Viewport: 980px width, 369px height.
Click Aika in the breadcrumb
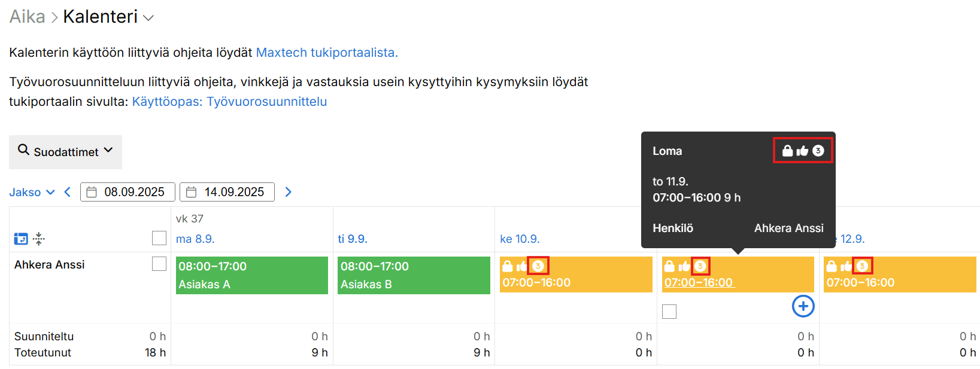[x=27, y=17]
